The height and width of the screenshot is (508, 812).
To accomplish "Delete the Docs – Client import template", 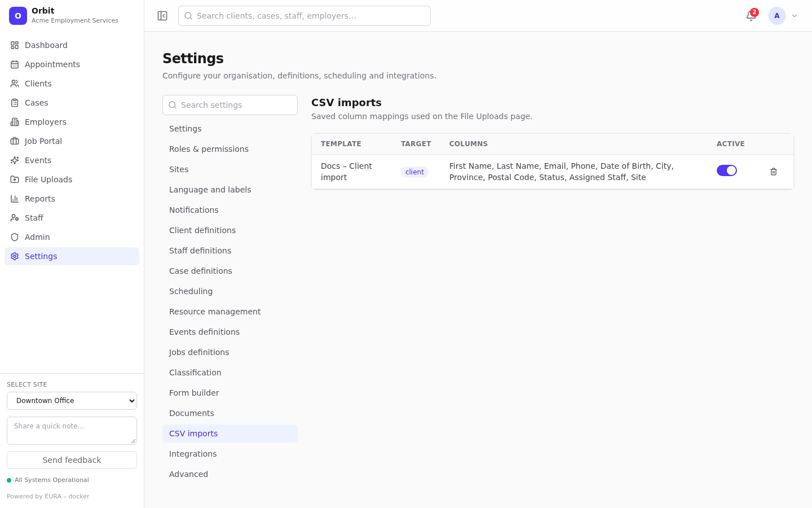I will tap(774, 172).
